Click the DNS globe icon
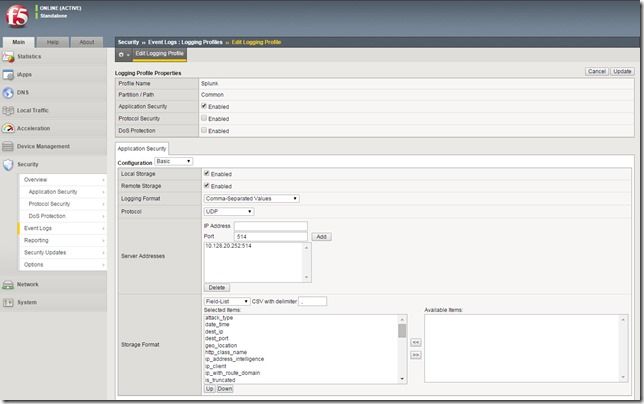The height and width of the screenshot is (404, 644). click(x=9, y=92)
